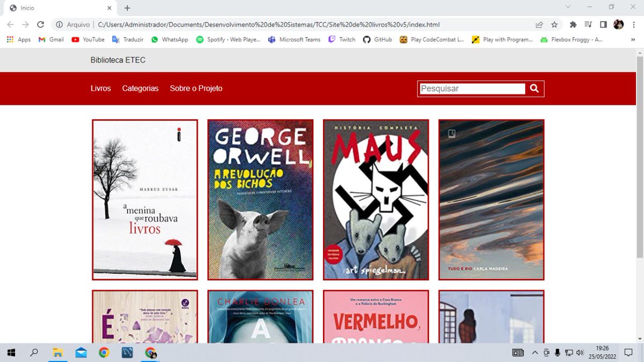The width and height of the screenshot is (644, 362).
Task: Expand the bookmarks overflow double-arrow
Action: pos(633,39)
